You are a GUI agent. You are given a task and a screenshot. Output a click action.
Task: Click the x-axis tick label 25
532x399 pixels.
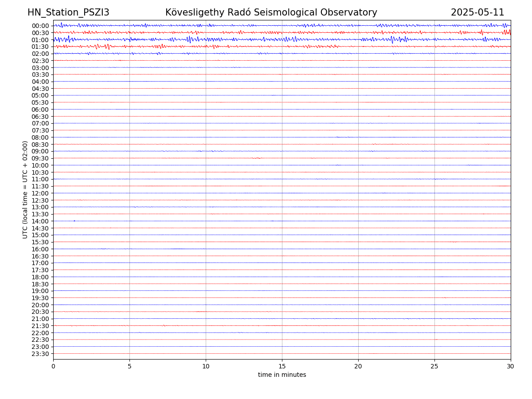click(x=434, y=367)
